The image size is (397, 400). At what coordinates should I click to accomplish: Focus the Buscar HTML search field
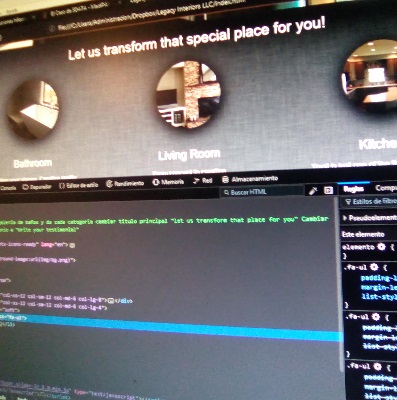coord(262,192)
